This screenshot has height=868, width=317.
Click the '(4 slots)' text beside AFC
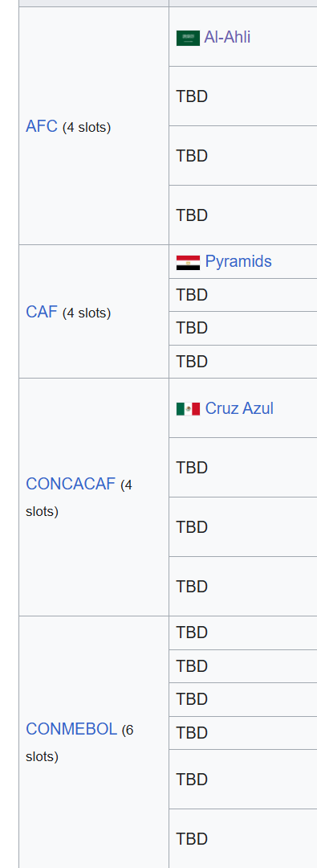[87, 127]
